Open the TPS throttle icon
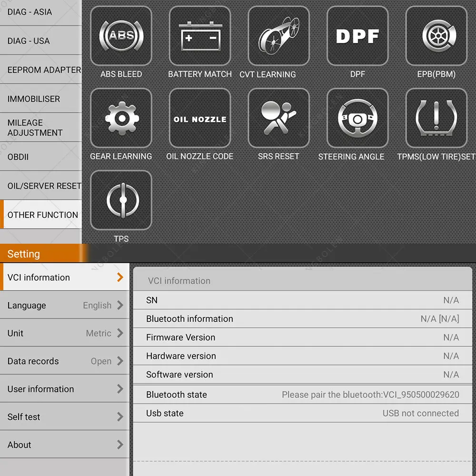This screenshot has width=476, height=476. coord(121,200)
